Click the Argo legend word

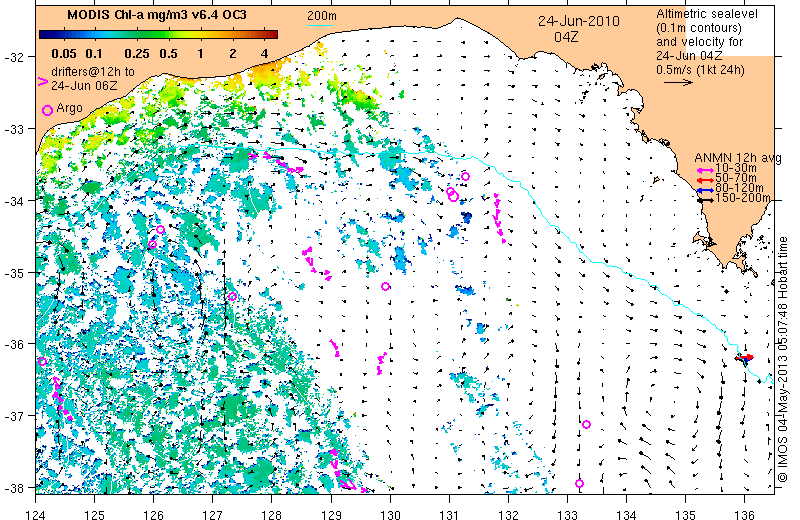pos(69,108)
